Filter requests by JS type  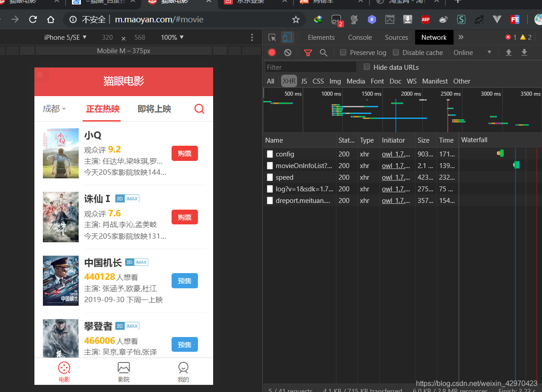click(x=304, y=81)
